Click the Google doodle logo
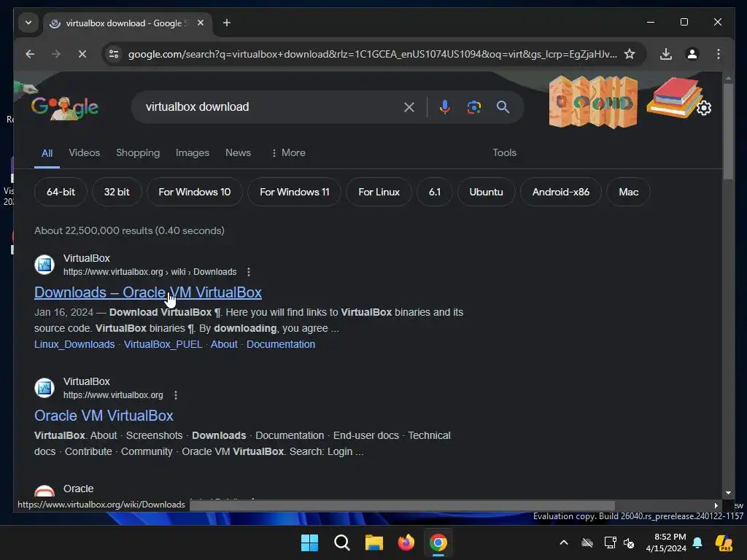The height and width of the screenshot is (560, 747). pyautogui.click(x=65, y=108)
